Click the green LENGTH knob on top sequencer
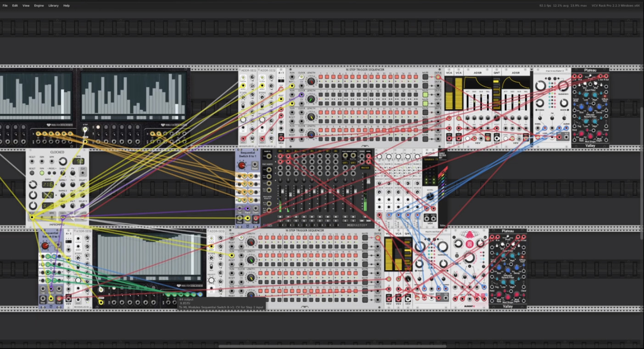Viewport: 644px width, 349px height. point(311,99)
